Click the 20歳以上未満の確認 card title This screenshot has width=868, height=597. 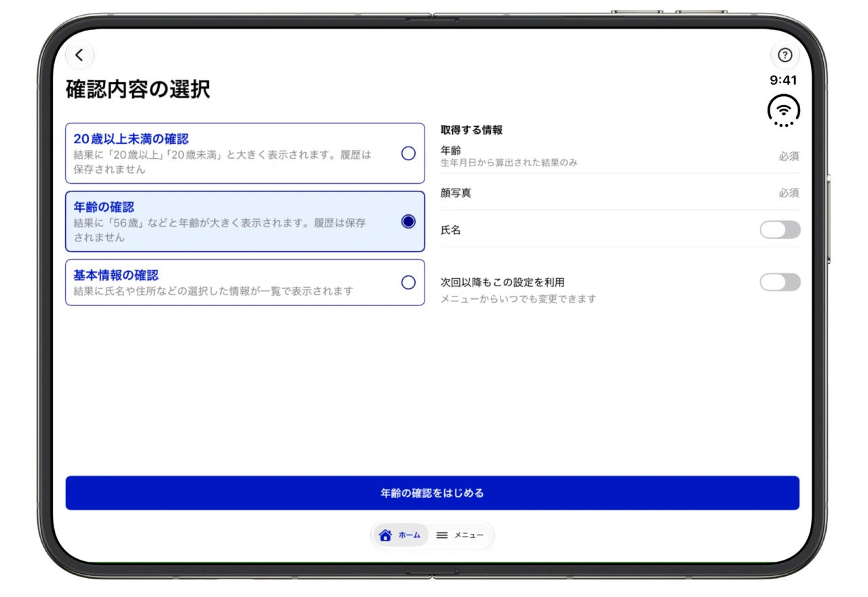tap(131, 139)
